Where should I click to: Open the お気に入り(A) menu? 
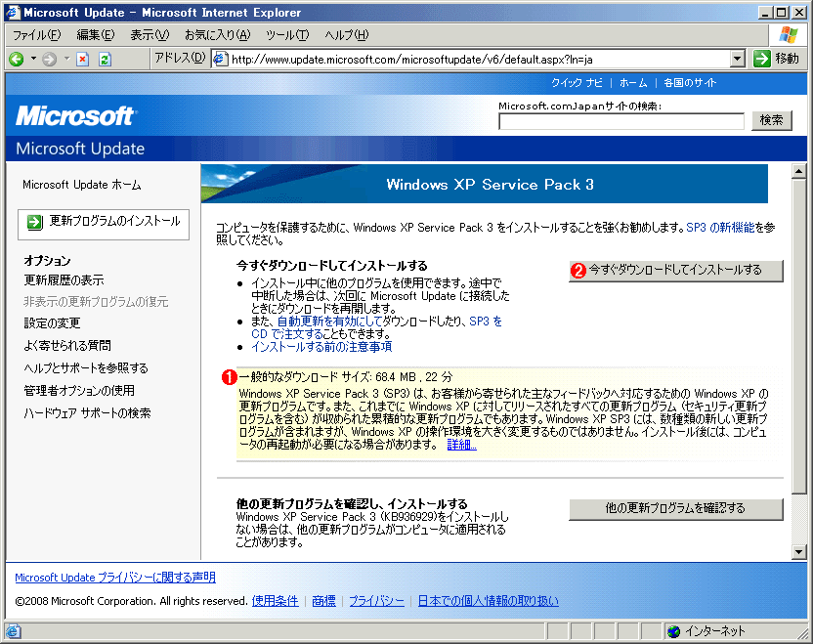tap(217, 35)
